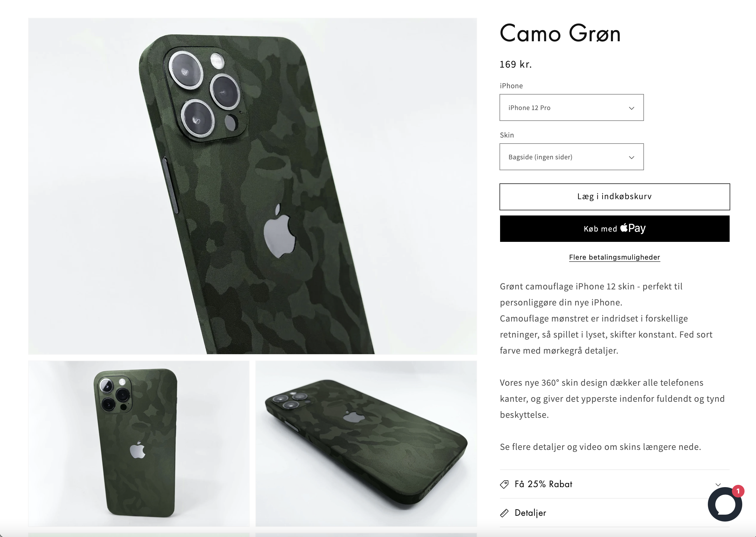The height and width of the screenshot is (537, 756).
Task: Open the lying-flat phone thumbnail
Action: pyautogui.click(x=366, y=443)
